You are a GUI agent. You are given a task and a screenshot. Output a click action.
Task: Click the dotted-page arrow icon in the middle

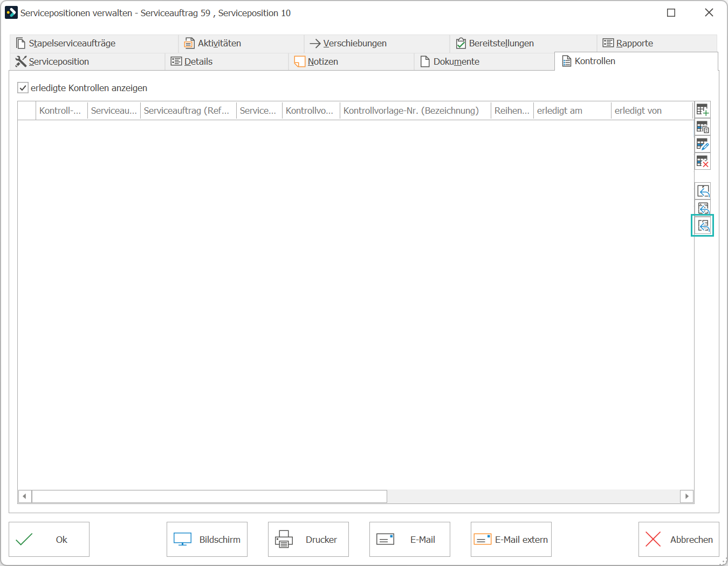703,208
